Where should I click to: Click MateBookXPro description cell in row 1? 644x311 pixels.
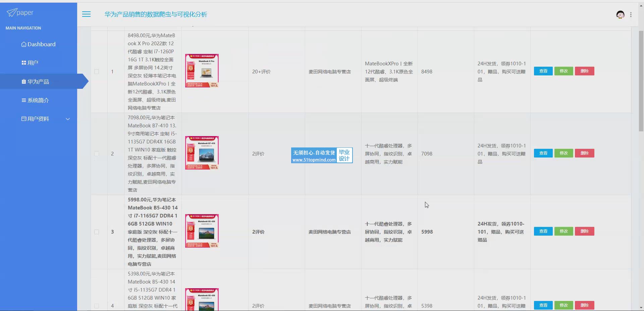[x=389, y=72]
